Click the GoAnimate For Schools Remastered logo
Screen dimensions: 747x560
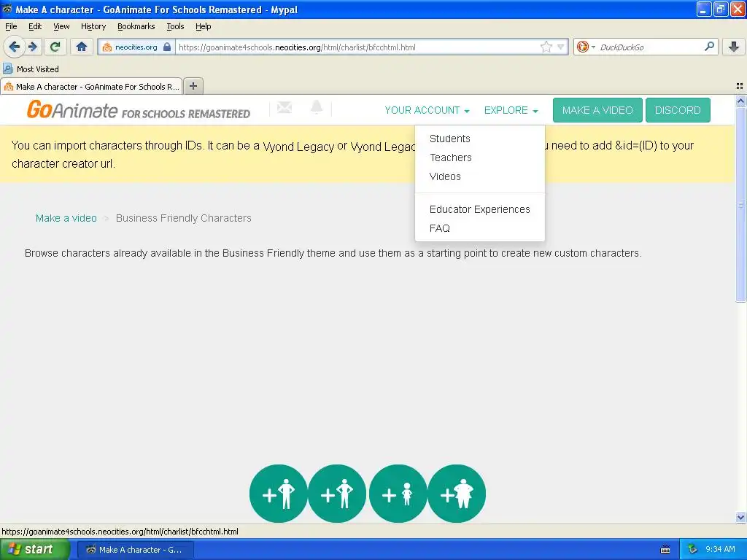point(138,109)
